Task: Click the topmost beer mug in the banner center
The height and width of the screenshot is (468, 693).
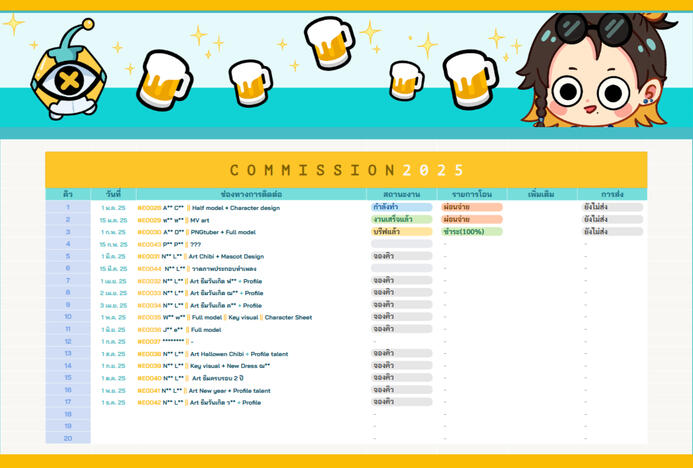Action: (328, 42)
